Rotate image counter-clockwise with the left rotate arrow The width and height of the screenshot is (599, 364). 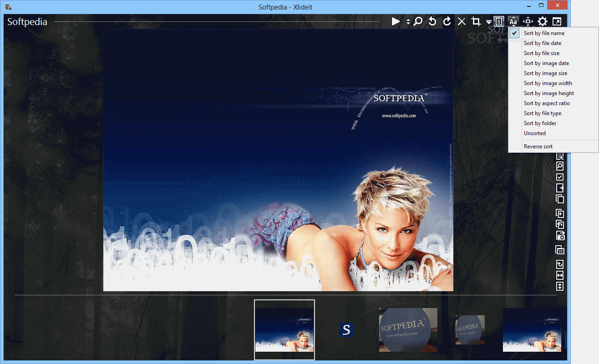click(432, 21)
